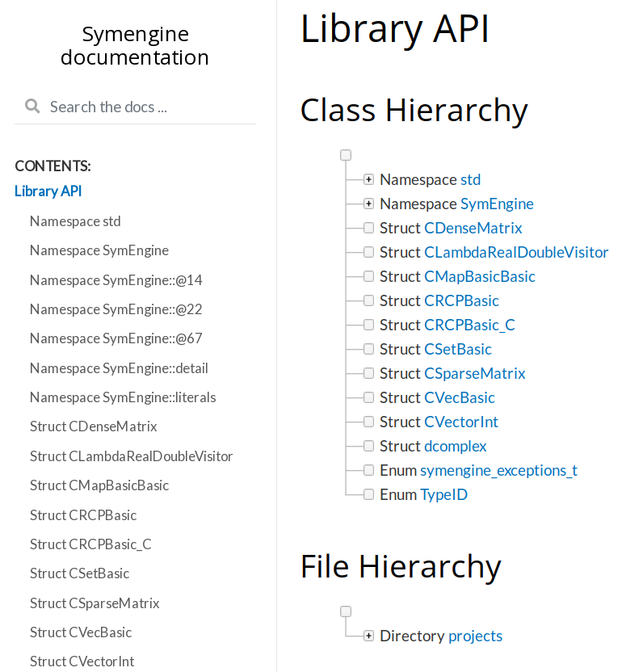Click tree box beside Enum TypeID
This screenshot has height=672, width=622.
point(368,494)
